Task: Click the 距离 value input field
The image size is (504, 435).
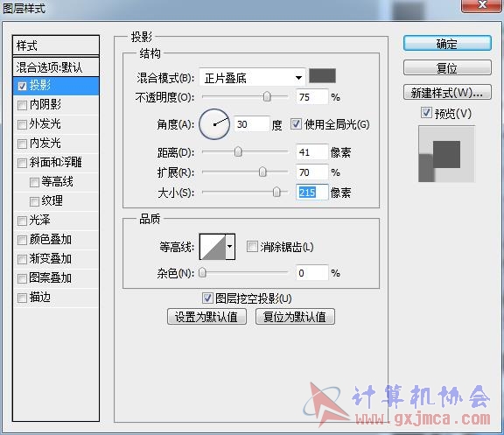Action: click(x=311, y=152)
